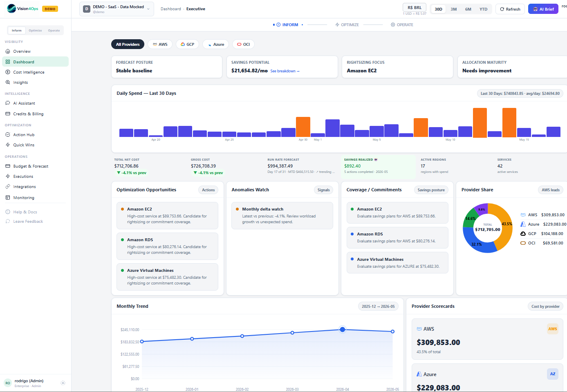The image size is (567, 392).
Task: Click the Help & Docs question icon
Action: (8, 212)
